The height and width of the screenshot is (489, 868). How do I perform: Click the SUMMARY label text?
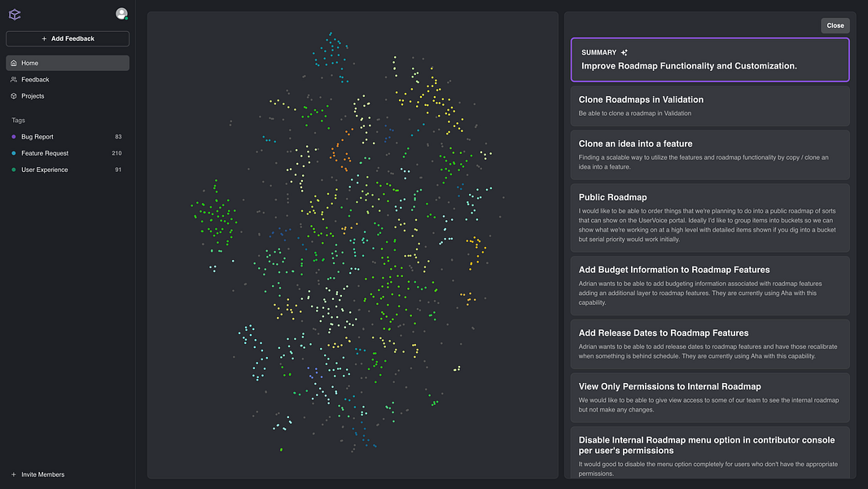599,53
